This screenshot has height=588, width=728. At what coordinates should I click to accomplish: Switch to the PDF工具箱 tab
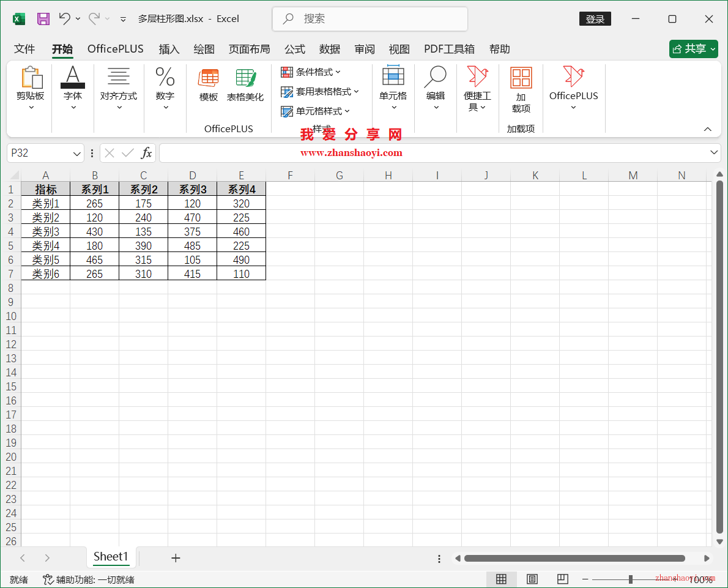tap(449, 49)
